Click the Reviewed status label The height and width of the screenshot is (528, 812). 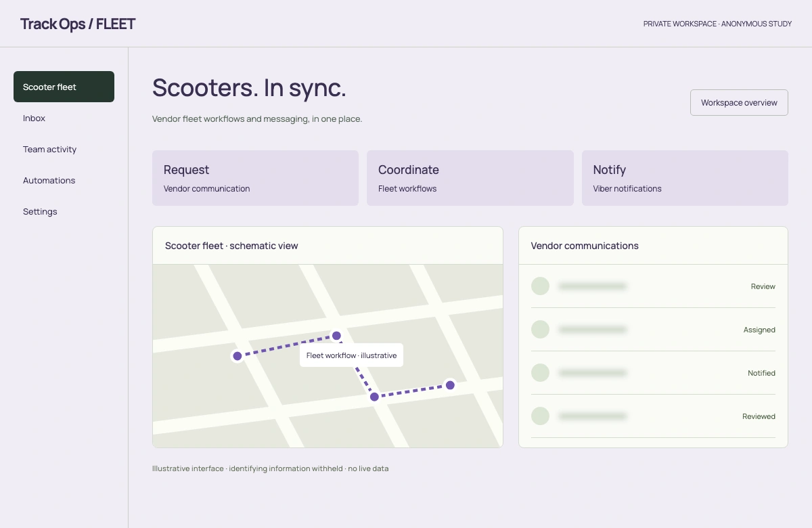[759, 416]
